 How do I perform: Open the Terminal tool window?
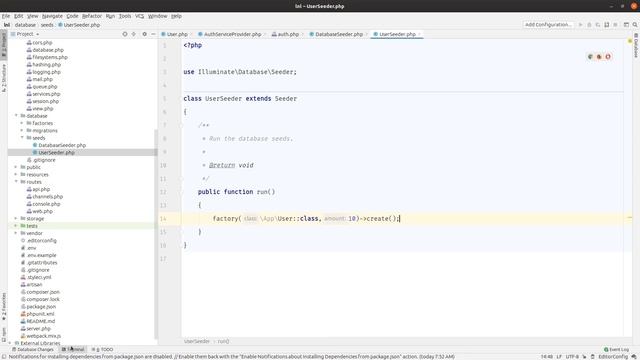tap(73, 349)
